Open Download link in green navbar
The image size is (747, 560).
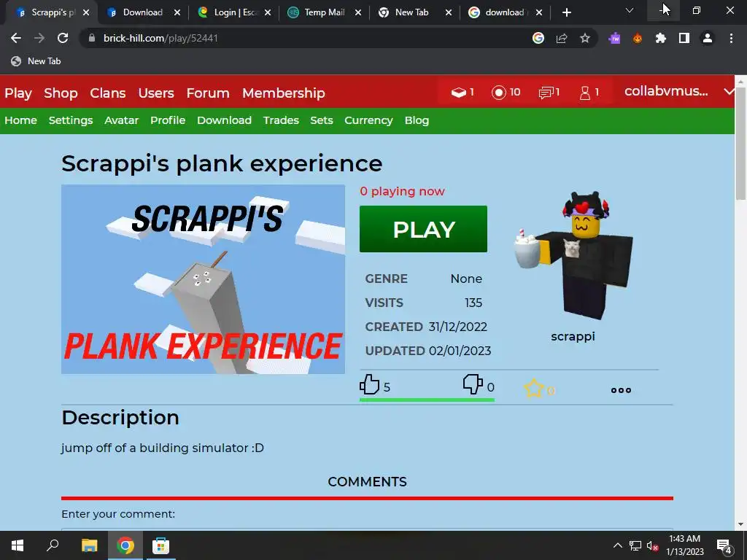click(x=224, y=120)
